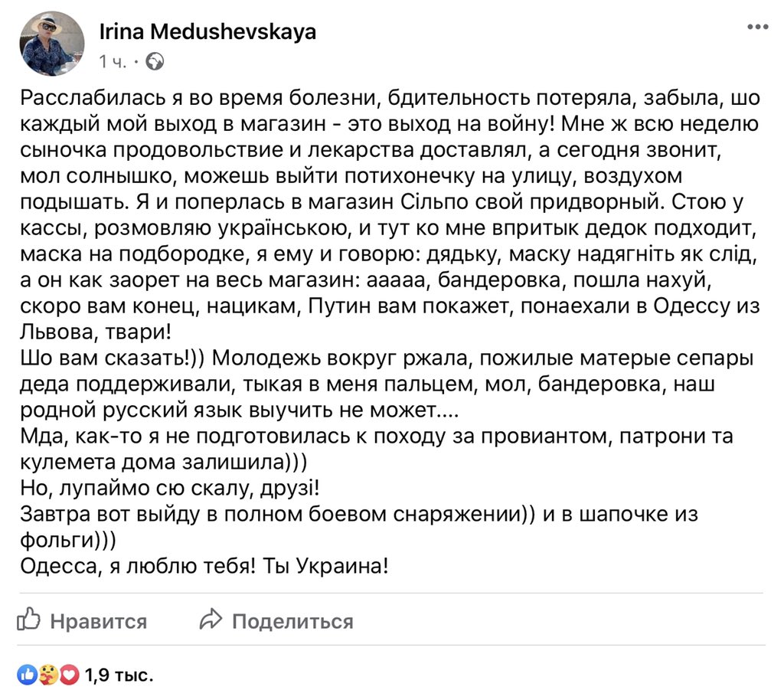The width and height of the screenshot is (784, 700).
Task: Click the line Одесса, я люблю тебя
Action: [x=204, y=565]
